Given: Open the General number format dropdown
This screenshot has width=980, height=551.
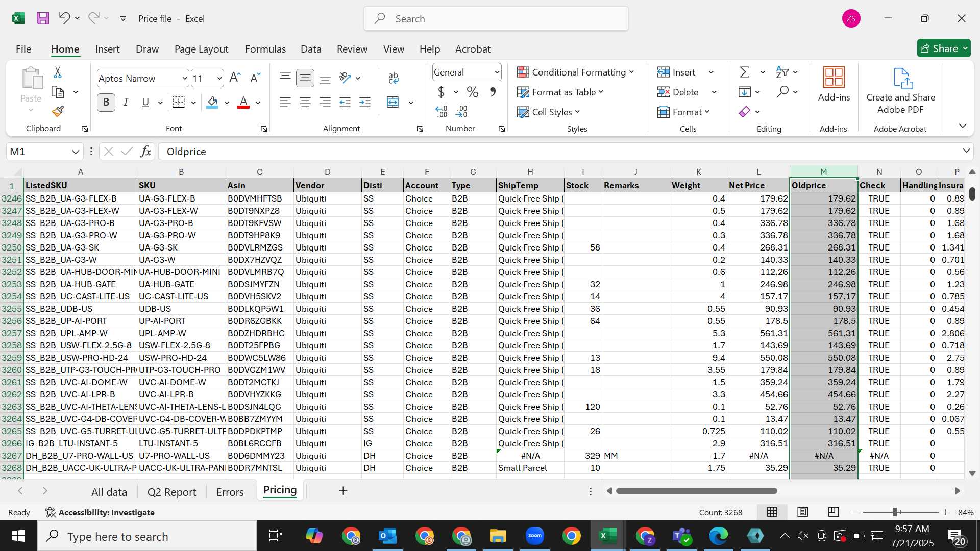Looking at the screenshot, I should pyautogui.click(x=497, y=72).
